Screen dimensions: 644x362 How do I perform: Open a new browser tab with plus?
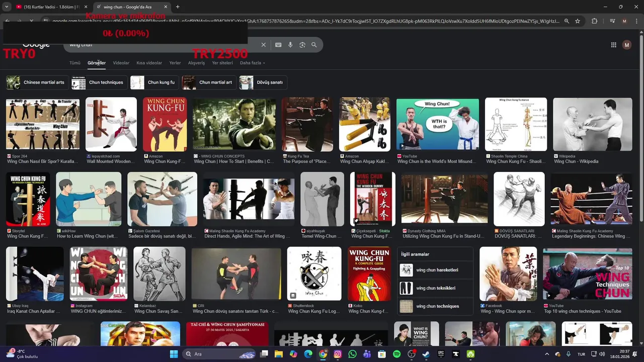178,7
